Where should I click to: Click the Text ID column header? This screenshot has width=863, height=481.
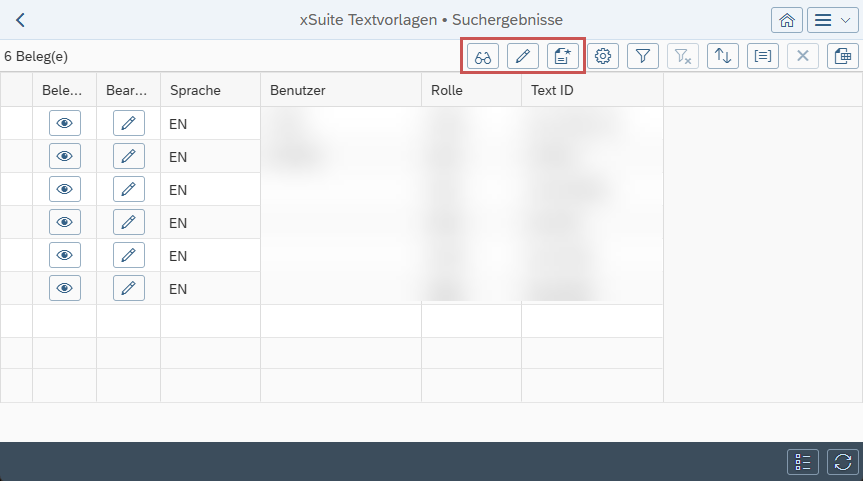tap(592, 90)
